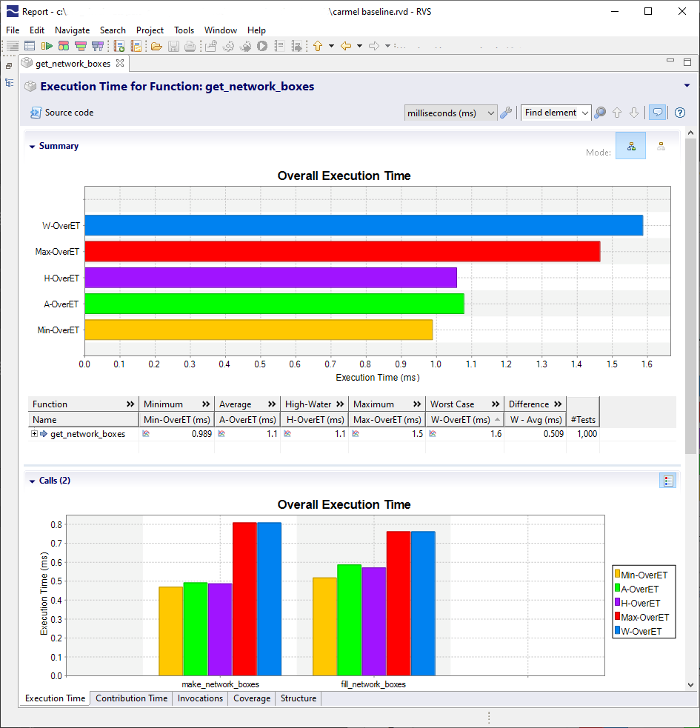Toggle the comment annotation bubble icon
The width and height of the screenshot is (700, 728).
point(658,113)
